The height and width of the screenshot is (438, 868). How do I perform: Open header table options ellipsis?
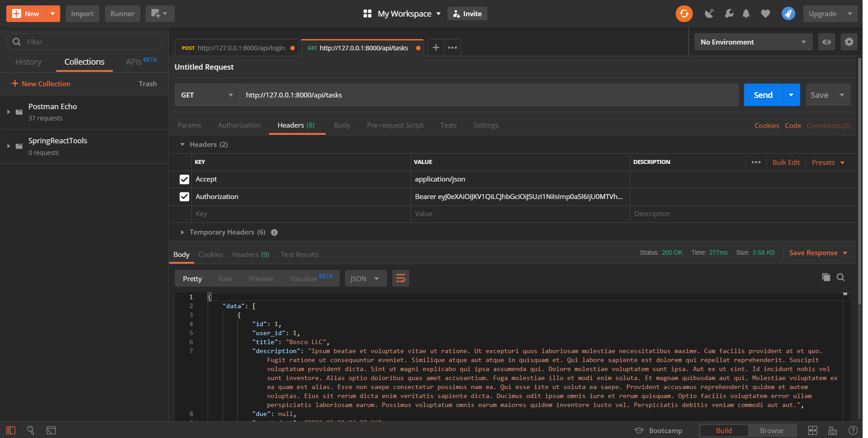(756, 162)
